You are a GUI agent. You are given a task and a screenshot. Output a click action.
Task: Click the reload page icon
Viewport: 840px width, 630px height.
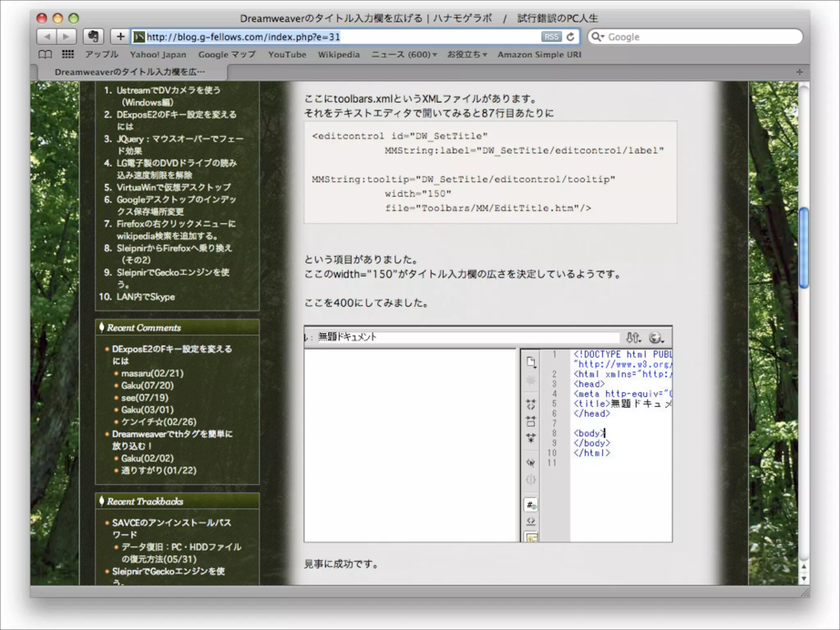coord(570,37)
